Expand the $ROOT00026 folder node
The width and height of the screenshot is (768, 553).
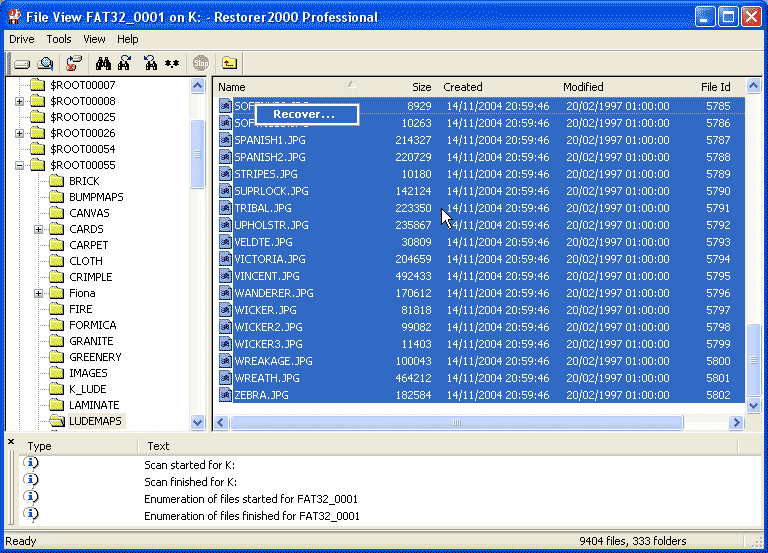[x=20, y=133]
